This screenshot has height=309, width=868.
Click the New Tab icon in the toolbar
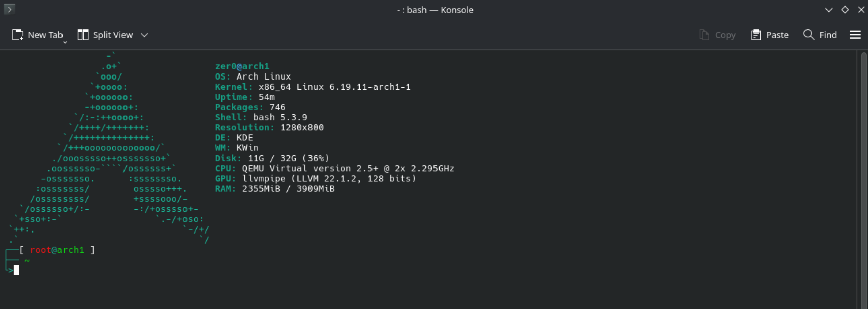pos(18,35)
